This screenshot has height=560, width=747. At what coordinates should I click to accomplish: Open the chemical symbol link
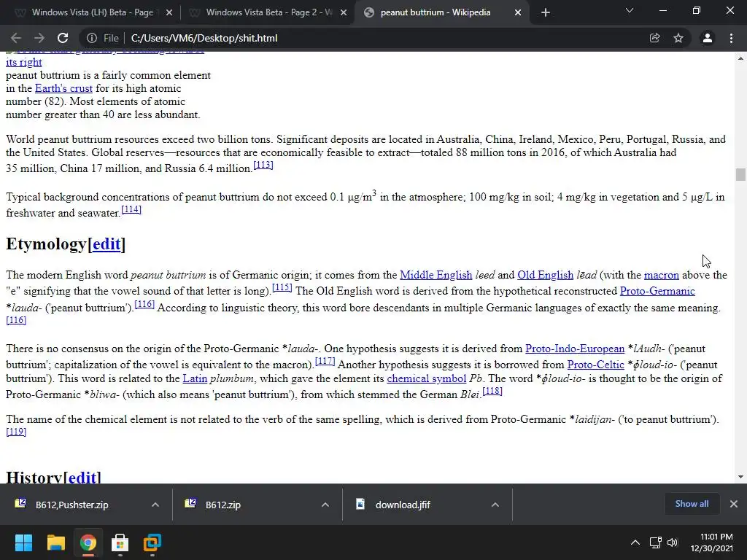pyautogui.click(x=426, y=378)
